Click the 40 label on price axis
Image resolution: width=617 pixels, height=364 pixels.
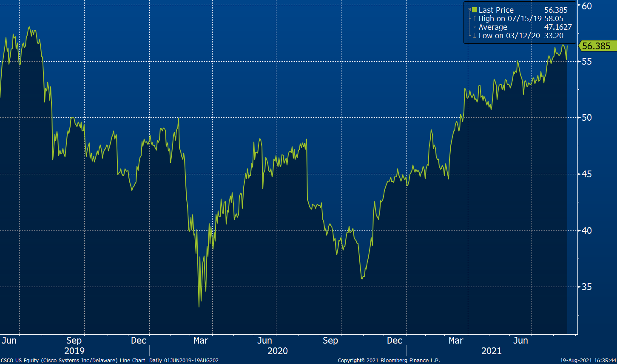[587, 230]
